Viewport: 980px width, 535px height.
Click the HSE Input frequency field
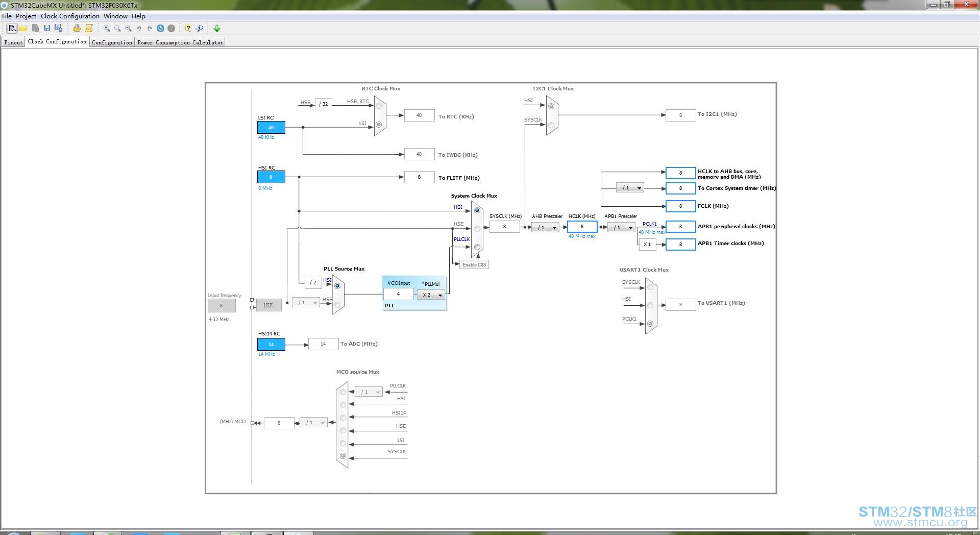click(222, 306)
